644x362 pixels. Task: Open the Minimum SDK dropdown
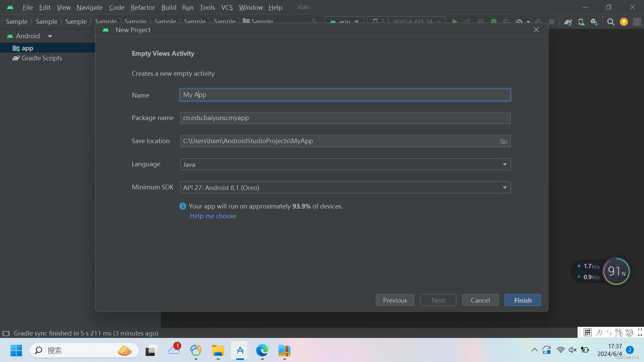(x=504, y=187)
